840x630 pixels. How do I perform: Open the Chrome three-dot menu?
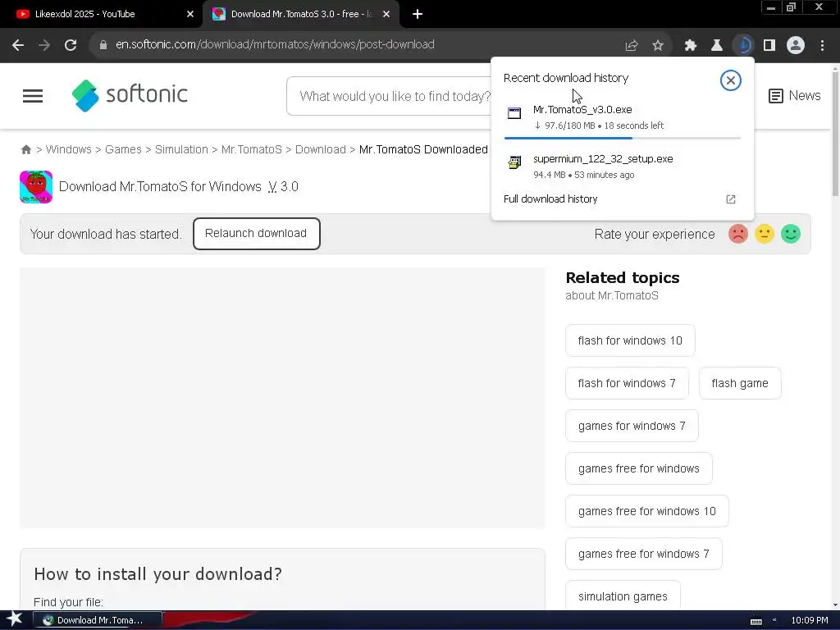pos(822,46)
